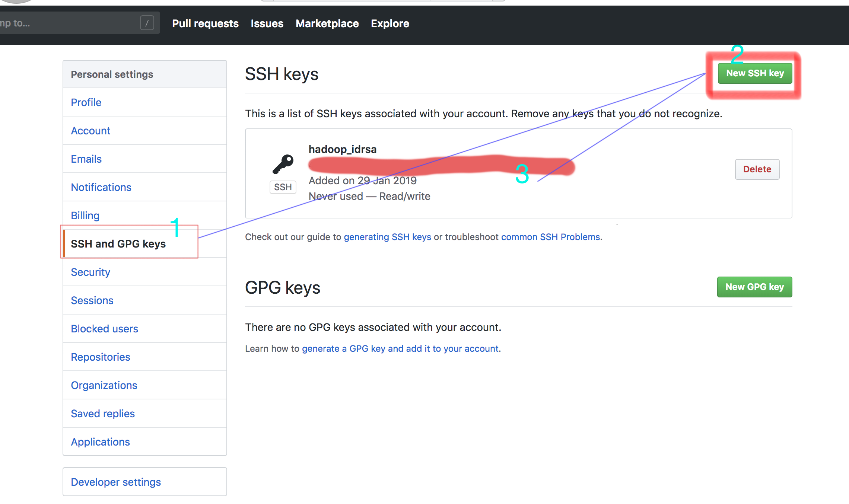Open Issues in the top navigation

point(267,23)
